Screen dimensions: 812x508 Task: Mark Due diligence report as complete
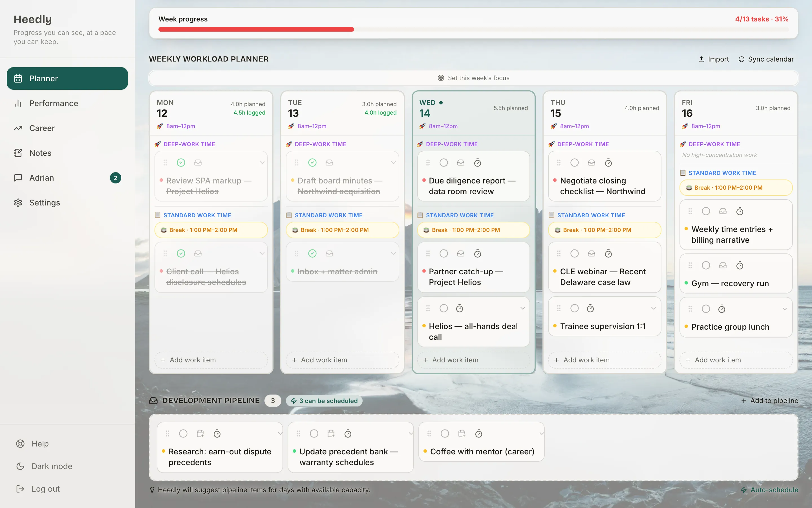point(443,163)
